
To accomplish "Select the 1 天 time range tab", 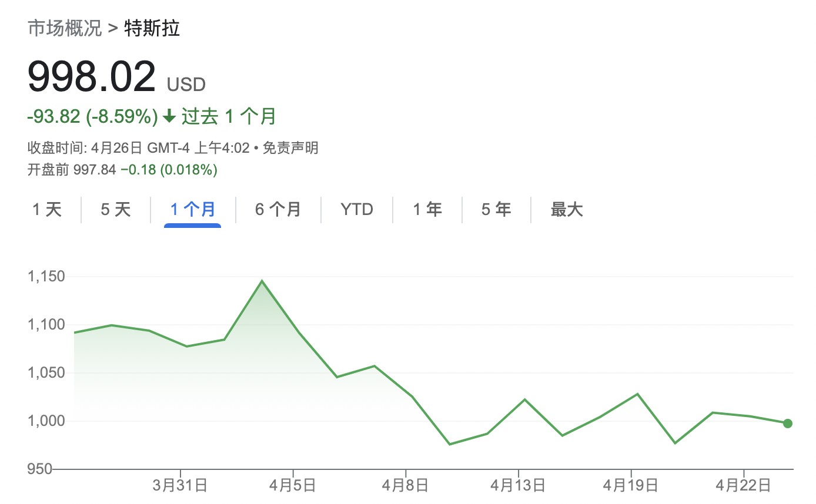I will pos(47,209).
